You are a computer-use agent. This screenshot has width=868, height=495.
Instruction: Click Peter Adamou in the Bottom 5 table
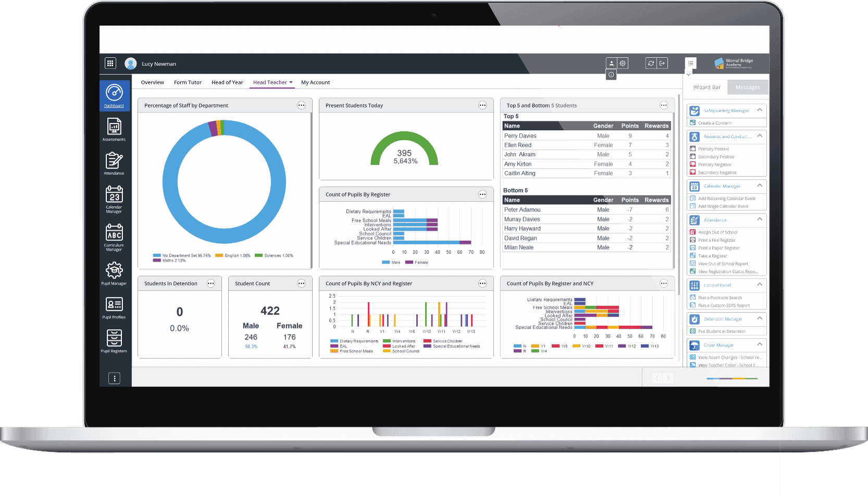pos(522,209)
